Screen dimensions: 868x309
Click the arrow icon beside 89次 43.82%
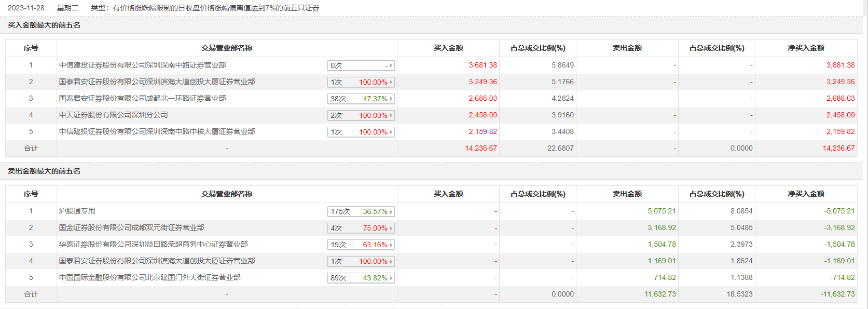click(391, 278)
